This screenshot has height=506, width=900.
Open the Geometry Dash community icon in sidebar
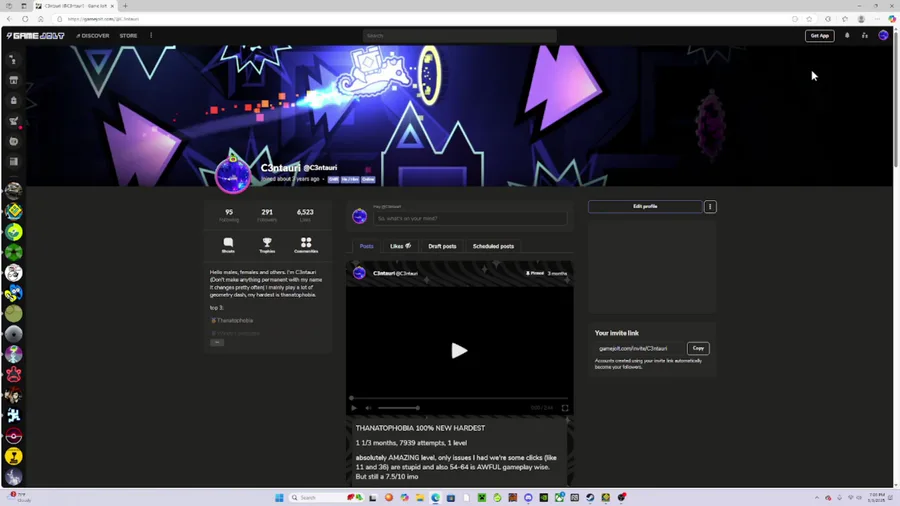tap(14, 211)
